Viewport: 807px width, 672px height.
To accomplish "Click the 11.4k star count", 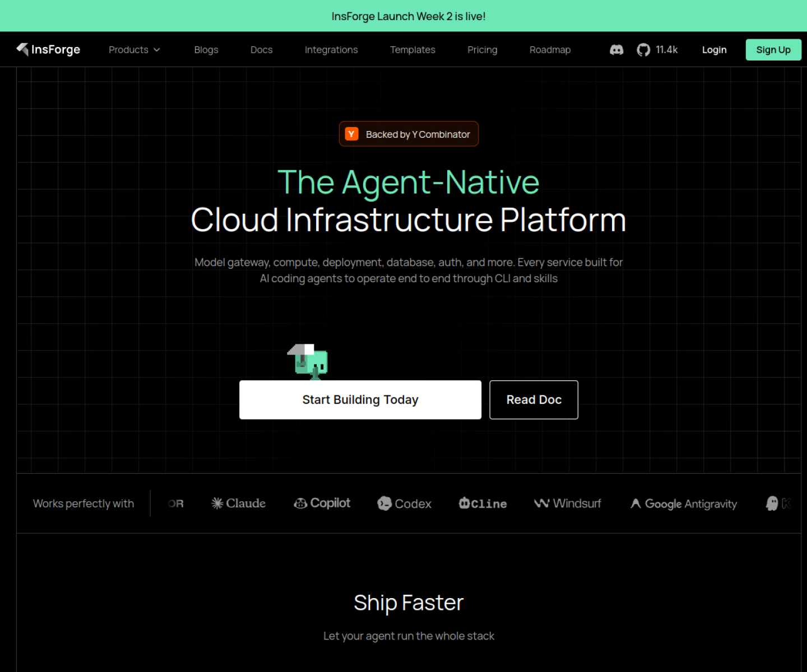I will point(666,50).
